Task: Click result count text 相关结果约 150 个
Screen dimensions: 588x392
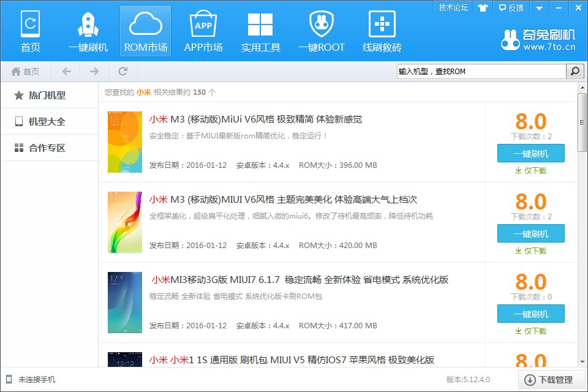Action: click(184, 92)
